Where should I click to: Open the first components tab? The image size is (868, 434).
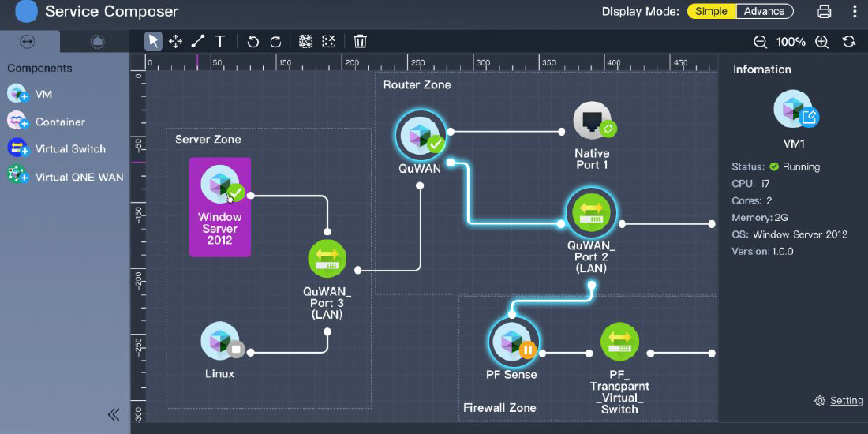27,41
